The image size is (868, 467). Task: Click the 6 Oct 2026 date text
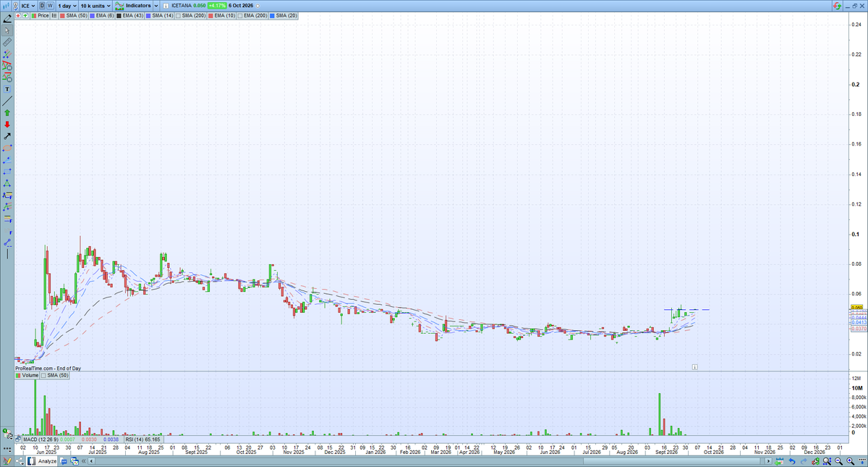pos(241,6)
